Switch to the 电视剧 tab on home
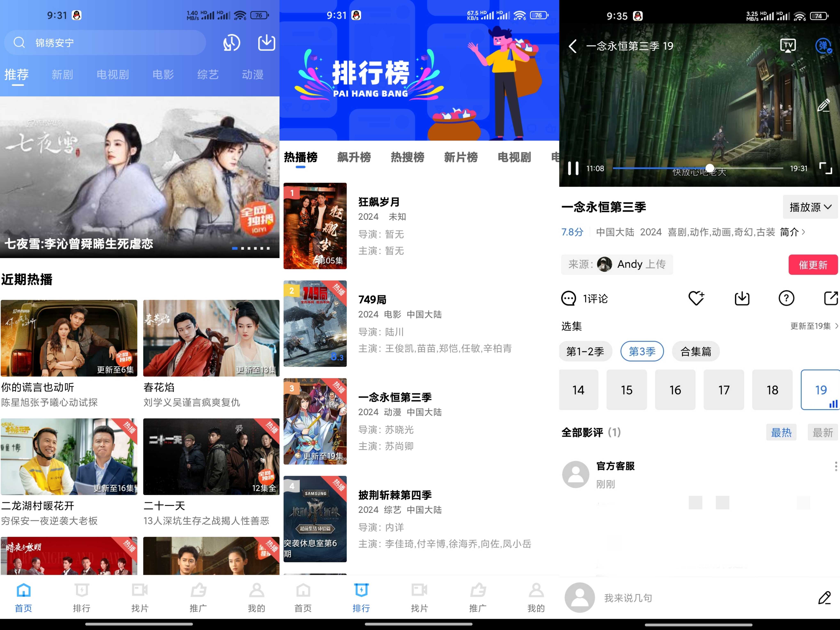Image resolution: width=840 pixels, height=630 pixels. (x=113, y=74)
